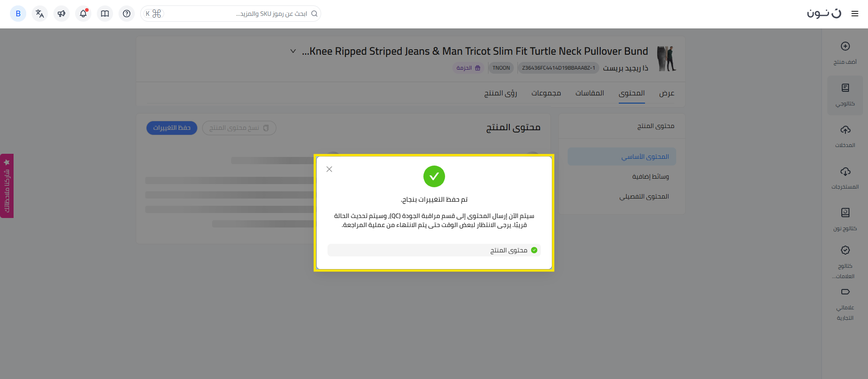Switch to the Content (المحتوى) tab
The width and height of the screenshot is (868, 379).
click(x=632, y=93)
